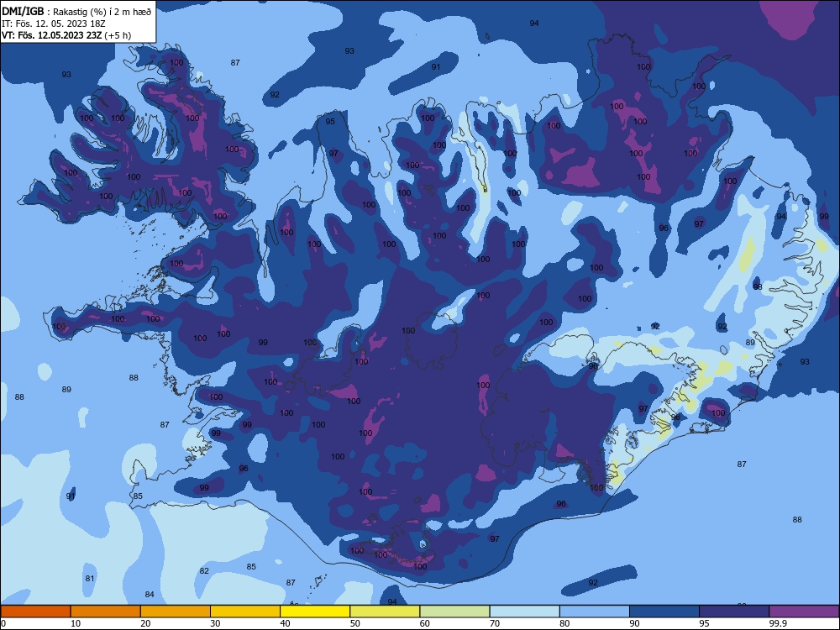Click the 70–80 pale blue legend swatch
This screenshot has height=630, width=840.
pos(524,612)
